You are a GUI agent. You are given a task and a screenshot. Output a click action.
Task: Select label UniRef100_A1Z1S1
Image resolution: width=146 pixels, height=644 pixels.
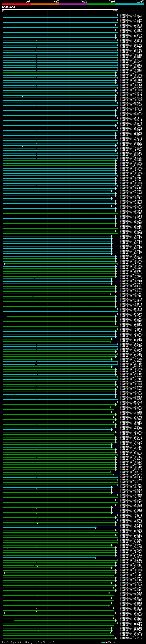pos(131,70)
